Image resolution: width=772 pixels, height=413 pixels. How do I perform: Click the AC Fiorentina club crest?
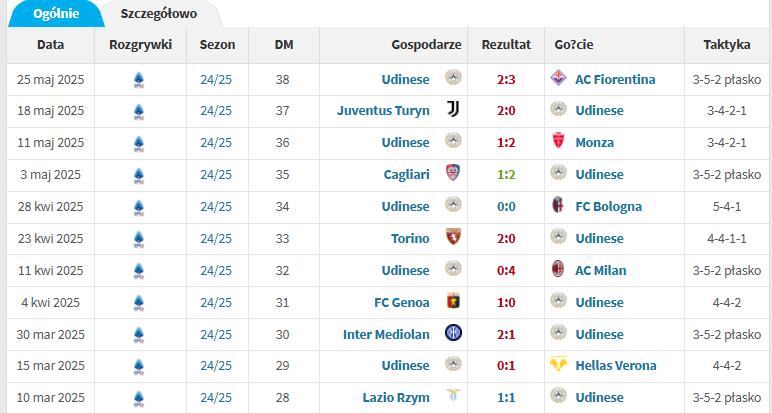pyautogui.click(x=558, y=78)
